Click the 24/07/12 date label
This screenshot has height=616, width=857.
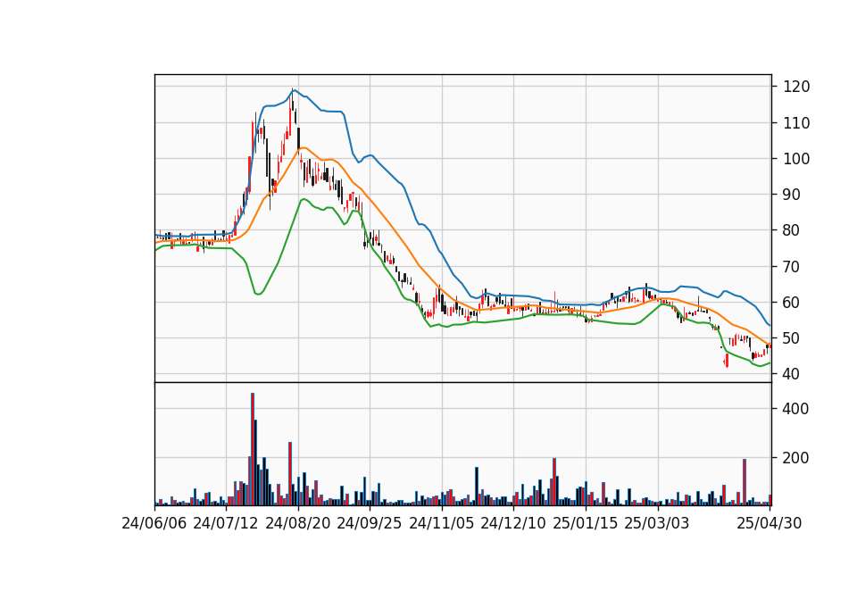click(226, 523)
